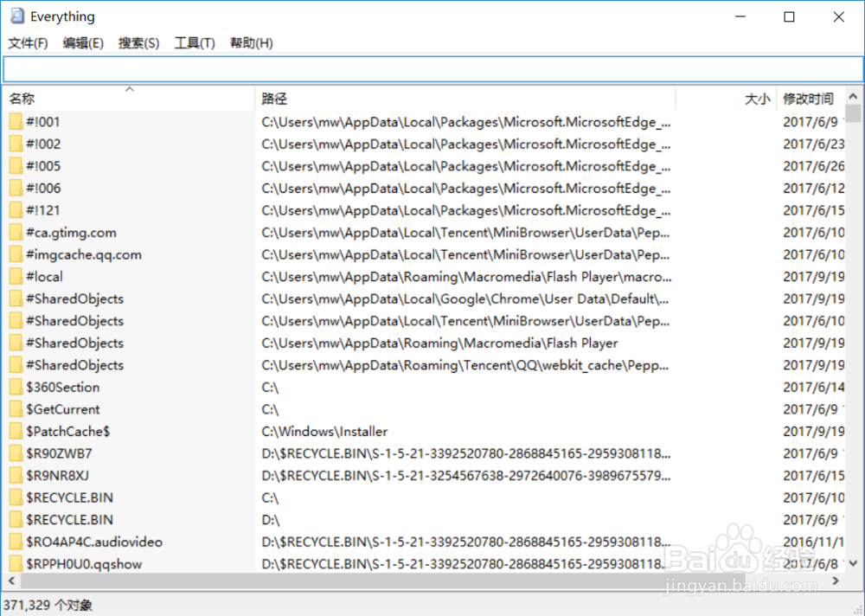
Task: Select the #!002 folder name
Action: point(43,144)
